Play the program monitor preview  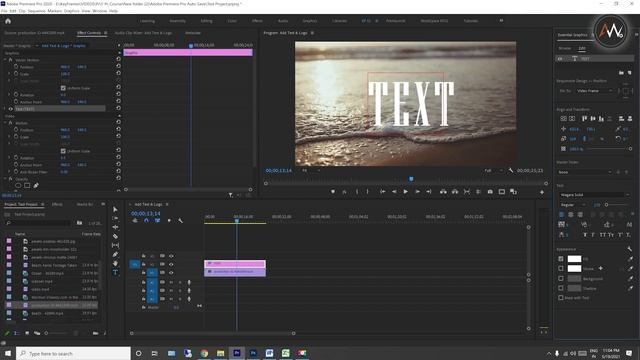tap(405, 192)
